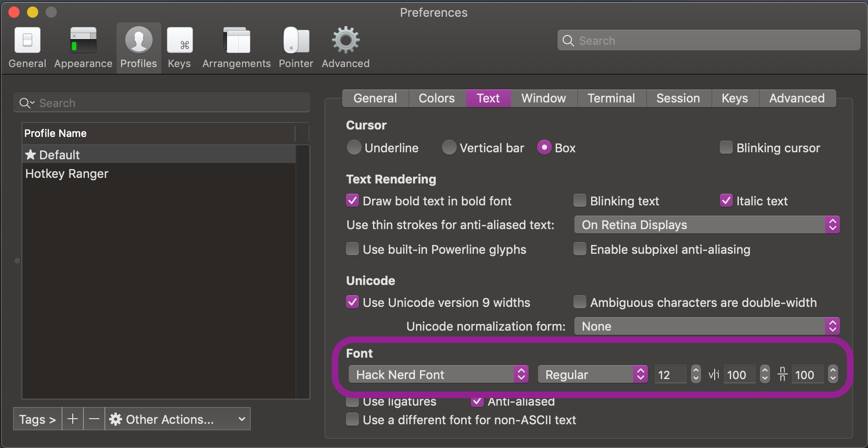The image size is (868, 448).
Task: Toggle Italic text checkbox
Action: (726, 201)
